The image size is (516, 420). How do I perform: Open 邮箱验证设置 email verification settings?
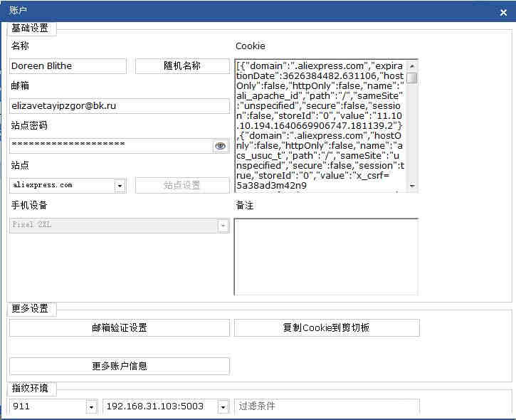point(120,328)
